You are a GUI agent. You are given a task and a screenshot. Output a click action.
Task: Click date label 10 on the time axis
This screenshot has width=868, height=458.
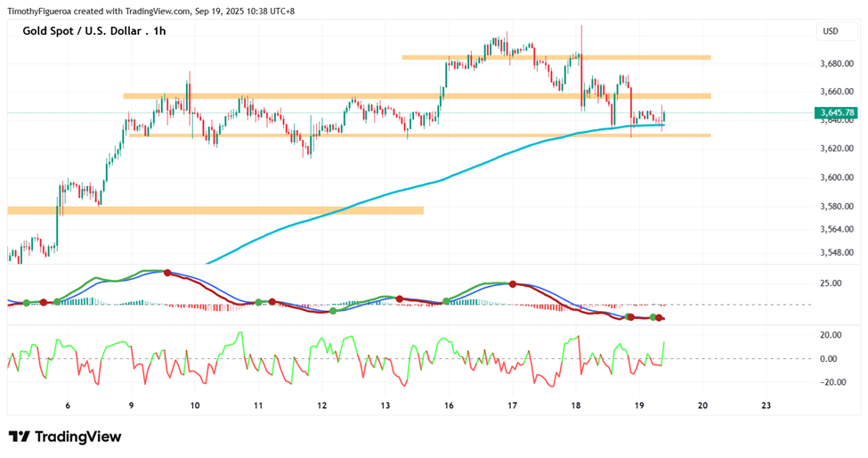pos(195,405)
